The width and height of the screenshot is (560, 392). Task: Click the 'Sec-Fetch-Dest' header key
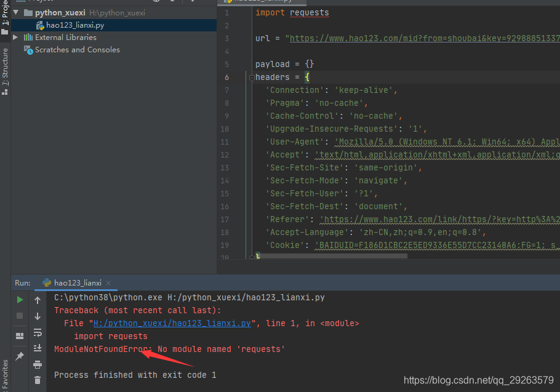click(x=304, y=206)
